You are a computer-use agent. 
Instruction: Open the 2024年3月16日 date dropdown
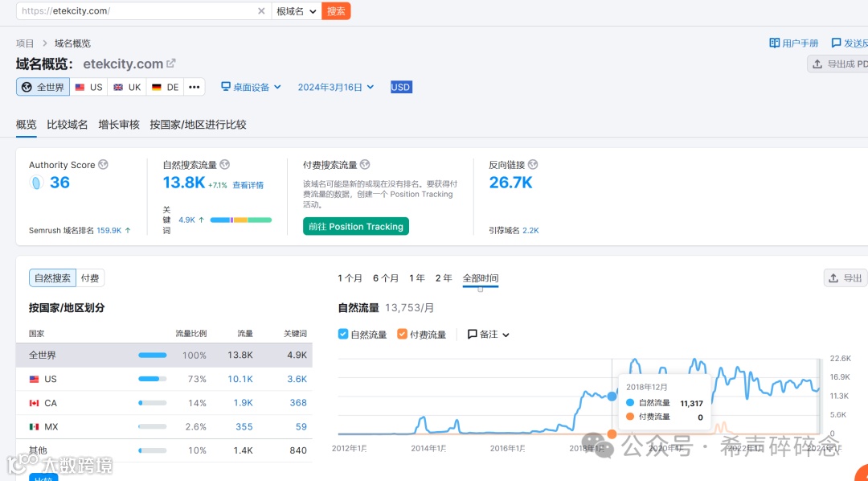[336, 87]
